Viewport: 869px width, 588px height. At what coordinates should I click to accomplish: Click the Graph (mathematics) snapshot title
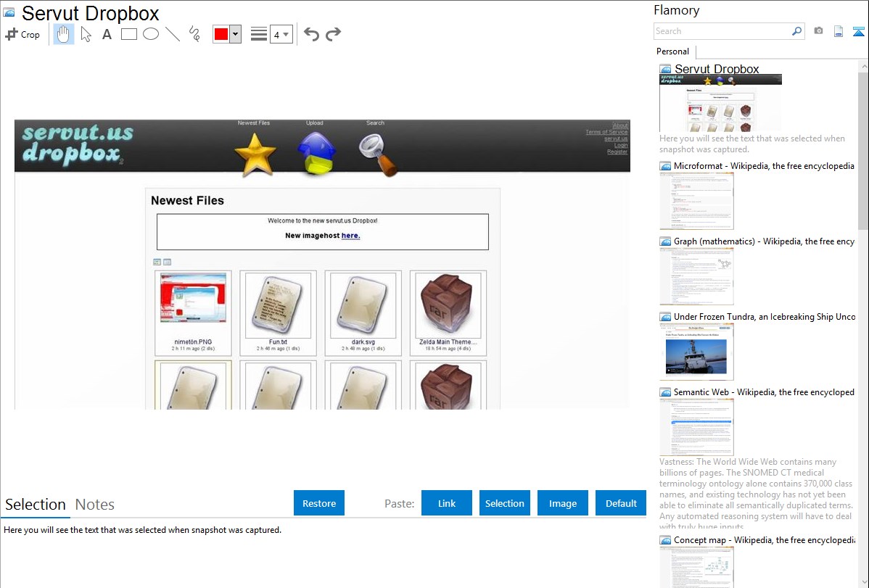coord(764,241)
